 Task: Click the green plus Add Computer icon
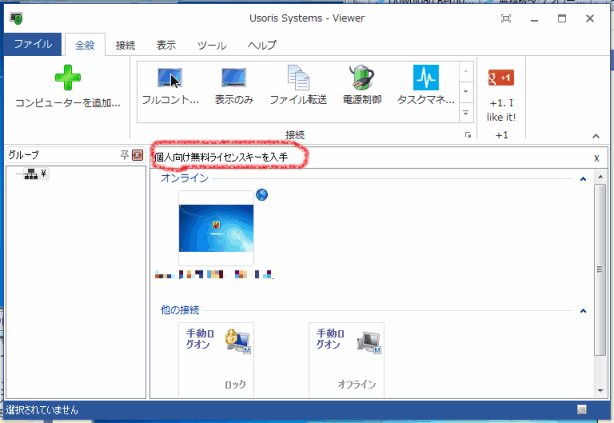click(x=68, y=78)
